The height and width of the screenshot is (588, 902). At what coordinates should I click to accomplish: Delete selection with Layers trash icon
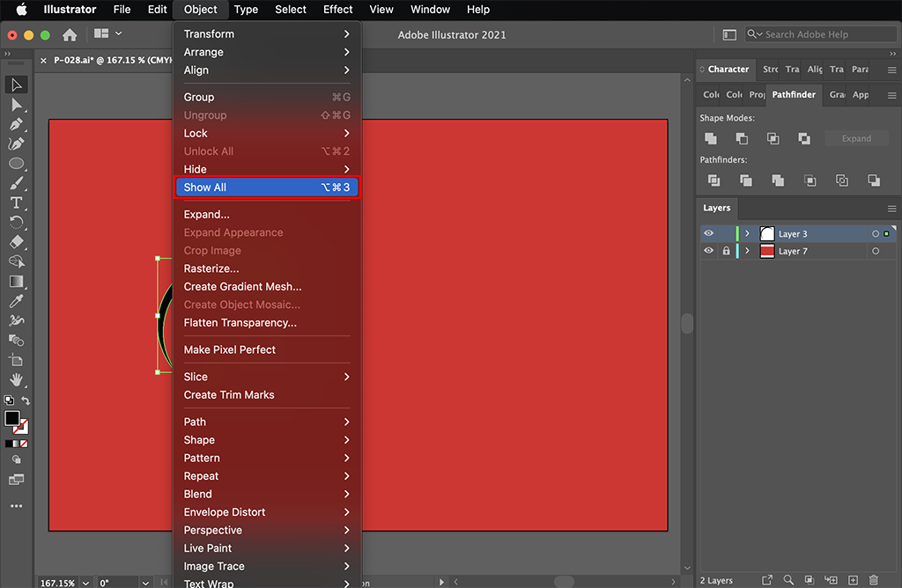click(874, 580)
